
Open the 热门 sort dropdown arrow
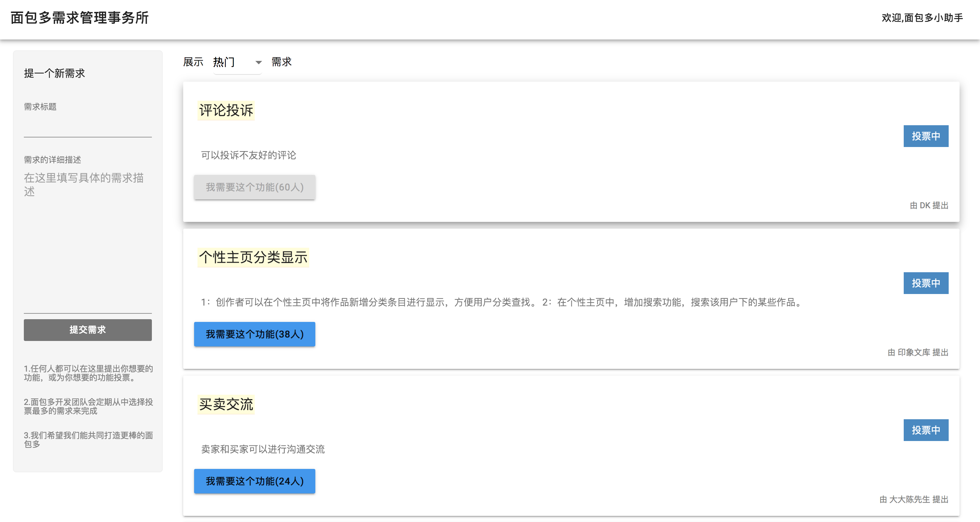(x=258, y=62)
